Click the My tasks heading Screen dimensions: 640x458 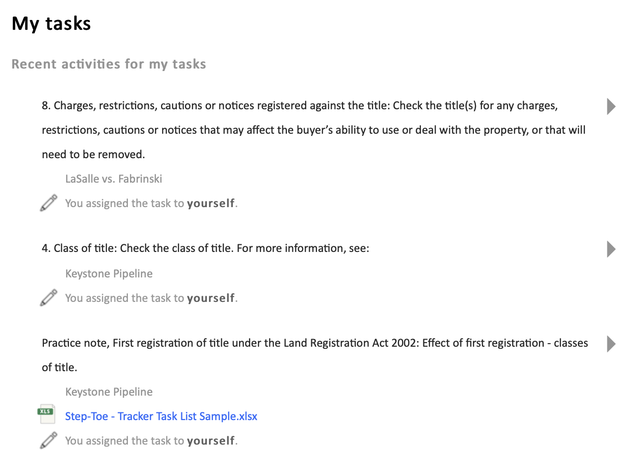(51, 24)
